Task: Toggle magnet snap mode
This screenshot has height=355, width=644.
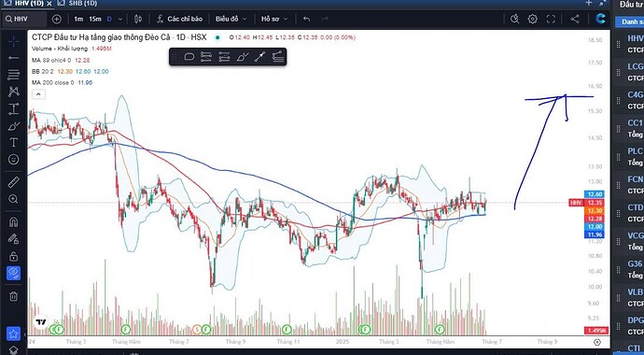Action: pyautogui.click(x=14, y=222)
